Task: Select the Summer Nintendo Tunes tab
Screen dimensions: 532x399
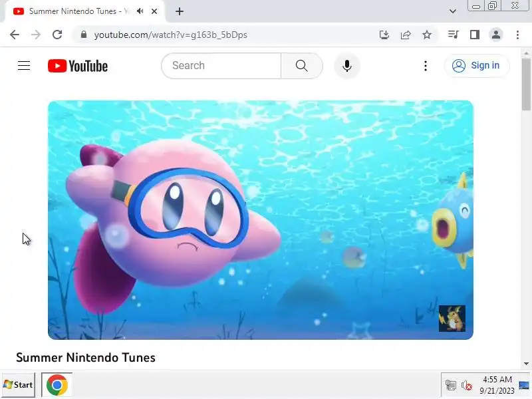Action: tap(78, 11)
